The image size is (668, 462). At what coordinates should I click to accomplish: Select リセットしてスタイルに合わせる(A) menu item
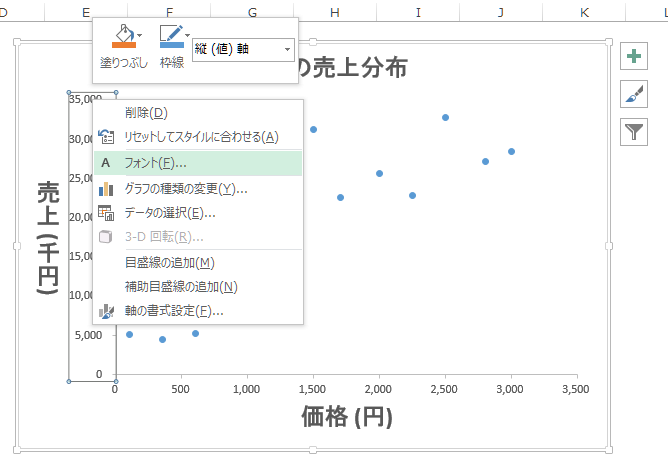(198, 137)
